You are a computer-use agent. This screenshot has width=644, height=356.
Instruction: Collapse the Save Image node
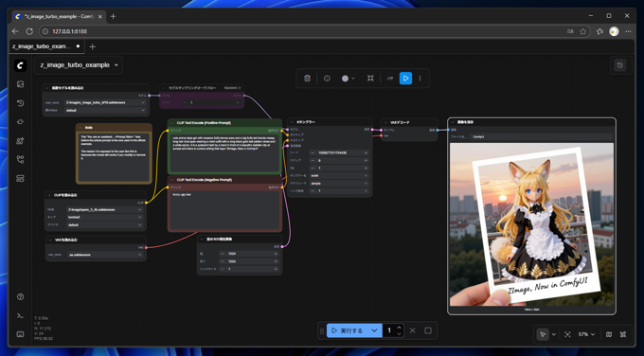(x=453, y=122)
